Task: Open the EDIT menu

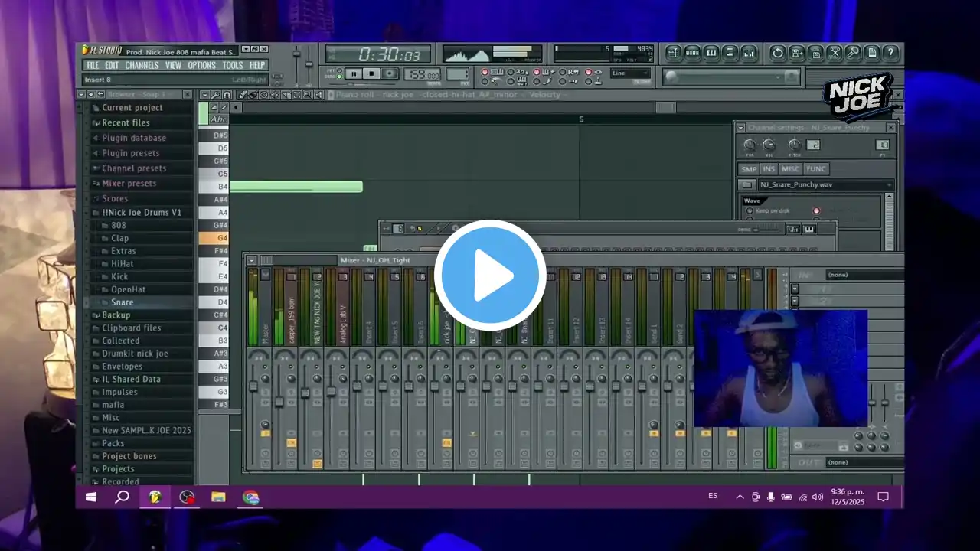Action: pyautogui.click(x=112, y=66)
